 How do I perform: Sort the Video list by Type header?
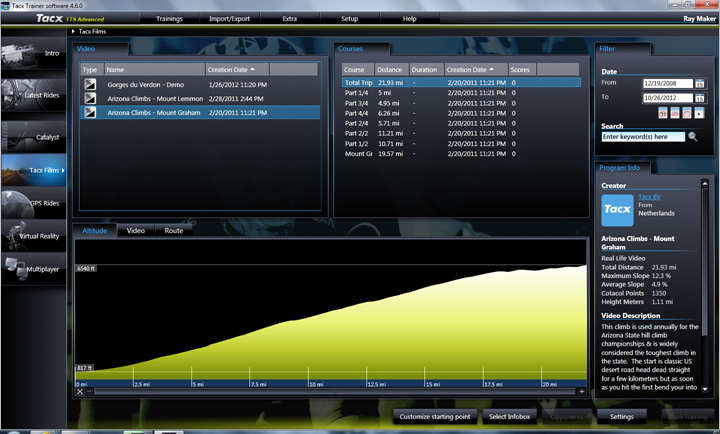coord(92,69)
